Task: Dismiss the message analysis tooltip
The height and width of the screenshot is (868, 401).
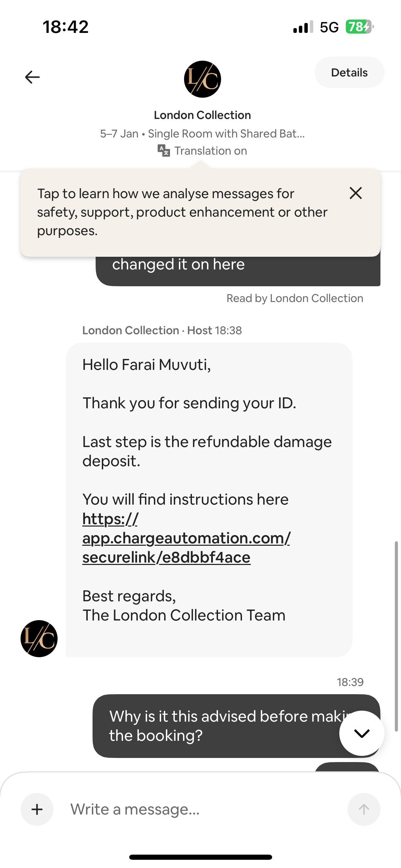Action: tap(356, 193)
